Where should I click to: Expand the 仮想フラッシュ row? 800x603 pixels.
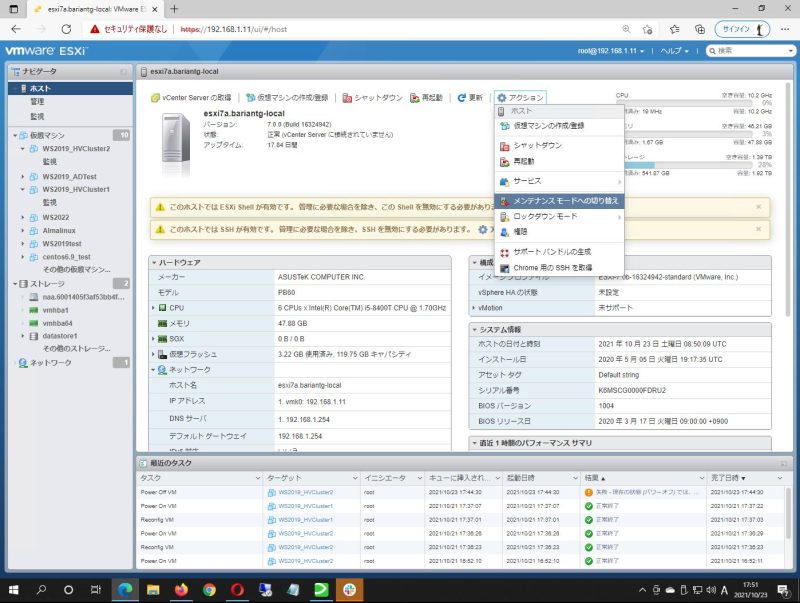(x=153, y=354)
